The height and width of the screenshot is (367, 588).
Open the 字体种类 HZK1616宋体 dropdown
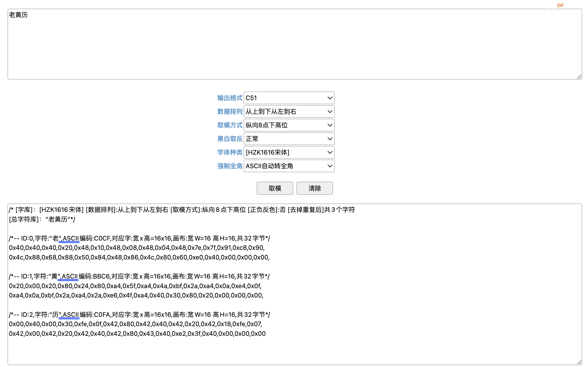pos(289,152)
